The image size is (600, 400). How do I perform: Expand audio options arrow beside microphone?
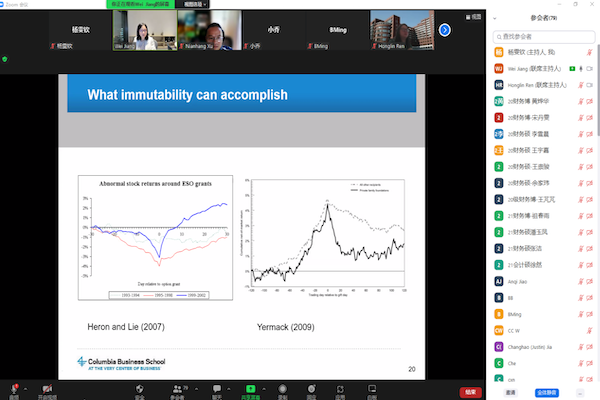click(x=28, y=386)
